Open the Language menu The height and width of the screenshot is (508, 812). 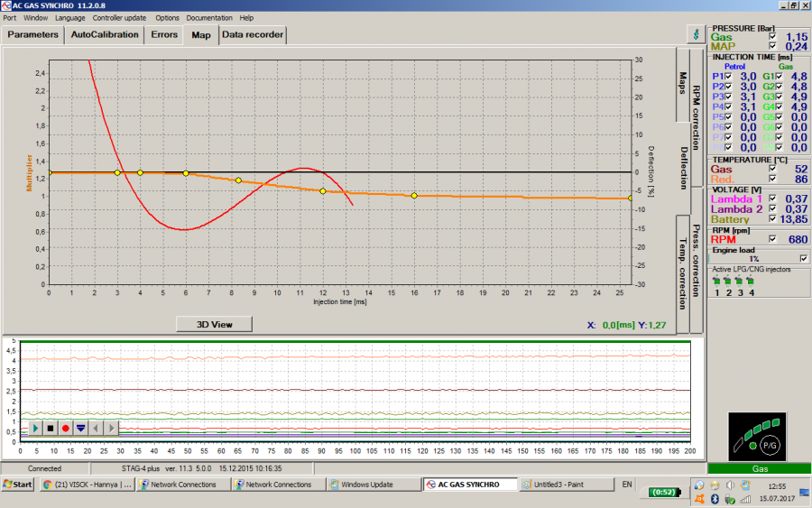[x=70, y=17]
